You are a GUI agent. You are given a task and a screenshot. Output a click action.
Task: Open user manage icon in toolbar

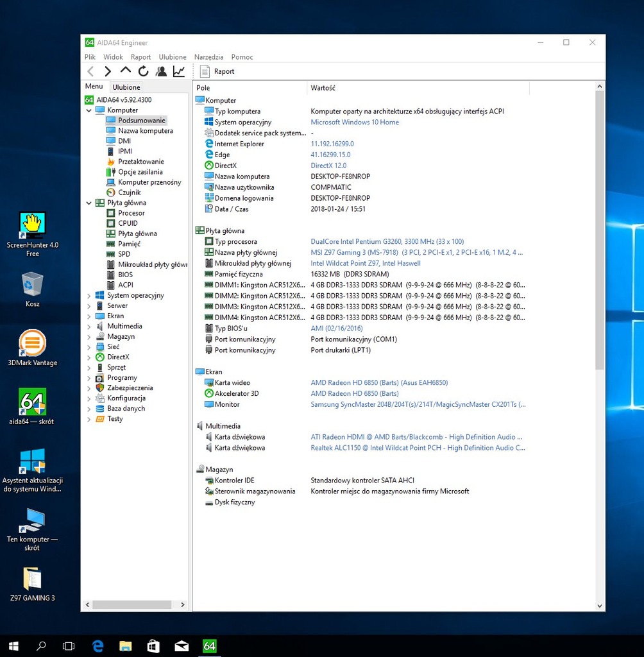pos(161,71)
